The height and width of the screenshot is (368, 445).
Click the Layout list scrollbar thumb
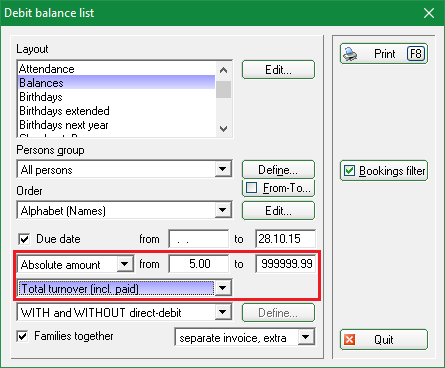pos(224,89)
